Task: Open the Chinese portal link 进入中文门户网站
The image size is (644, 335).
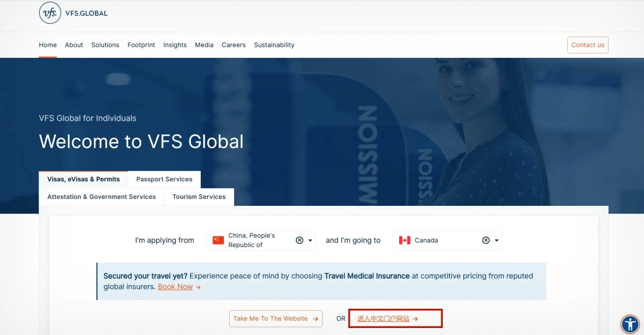Action: [388, 318]
